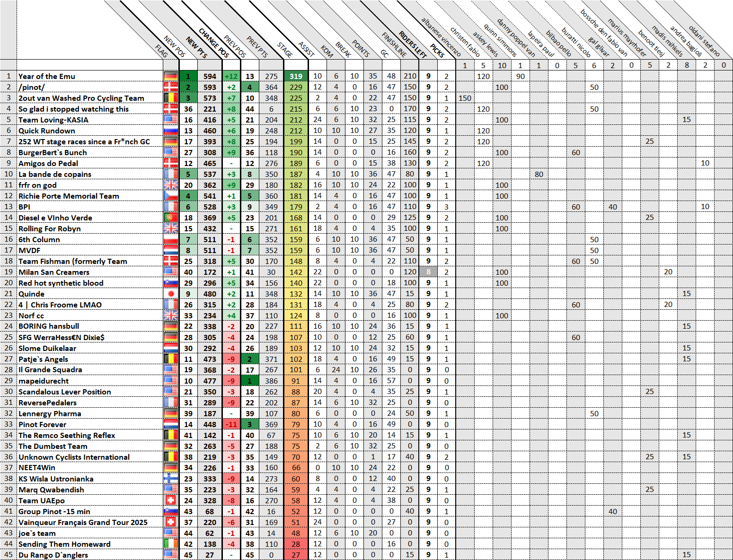The image size is (733, 560).
Task: Click the Finnish flag beside KS Wisla Ustronianka
Action: click(x=171, y=479)
